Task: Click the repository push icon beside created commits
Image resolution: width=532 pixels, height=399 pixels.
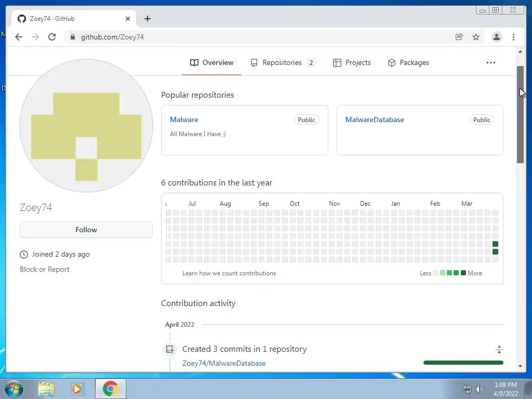Action: tap(170, 349)
